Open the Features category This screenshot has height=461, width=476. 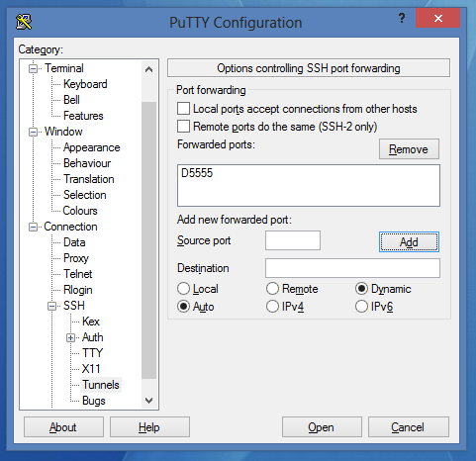click(x=83, y=116)
